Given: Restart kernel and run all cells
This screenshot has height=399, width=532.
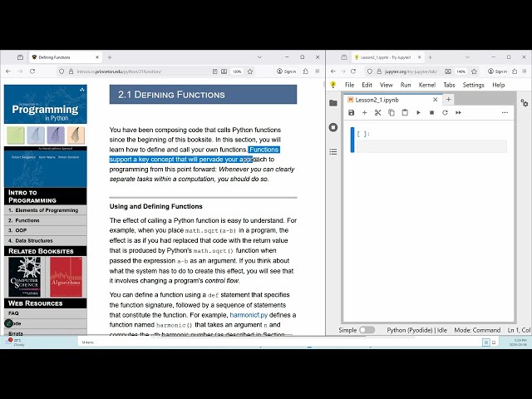Looking at the screenshot, I should [x=458, y=112].
